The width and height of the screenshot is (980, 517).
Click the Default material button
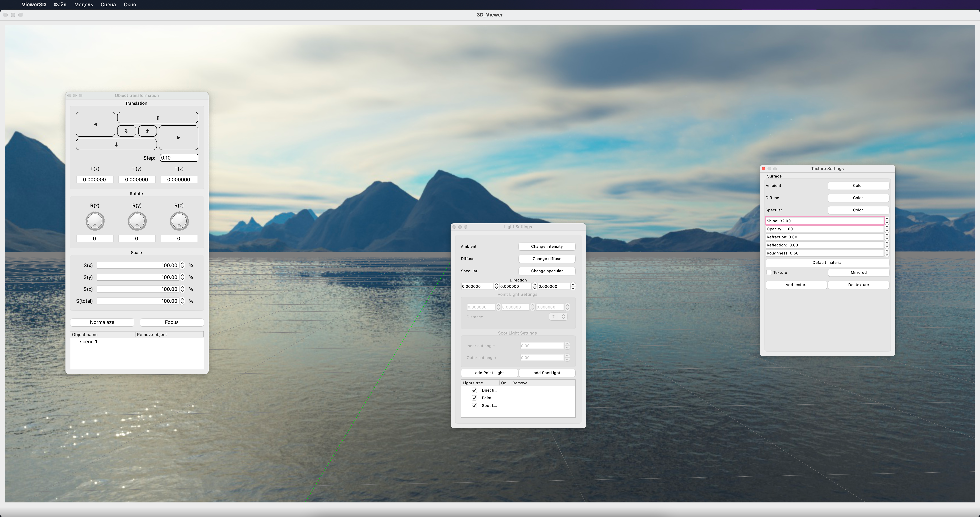pyautogui.click(x=827, y=263)
